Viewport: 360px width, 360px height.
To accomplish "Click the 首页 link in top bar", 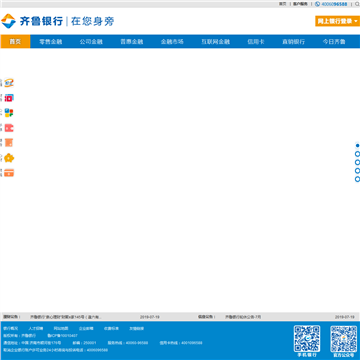I will click(283, 4).
